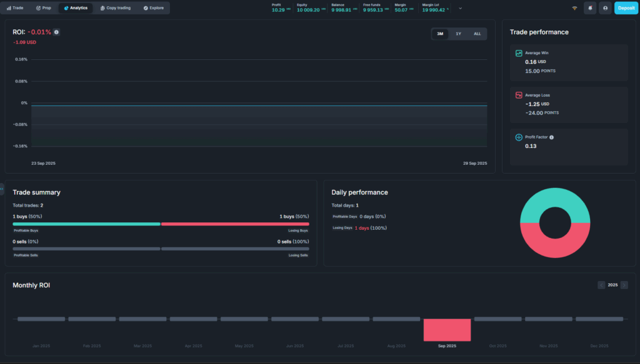Click the Deposit button
The height and width of the screenshot is (364, 640).
[626, 8]
